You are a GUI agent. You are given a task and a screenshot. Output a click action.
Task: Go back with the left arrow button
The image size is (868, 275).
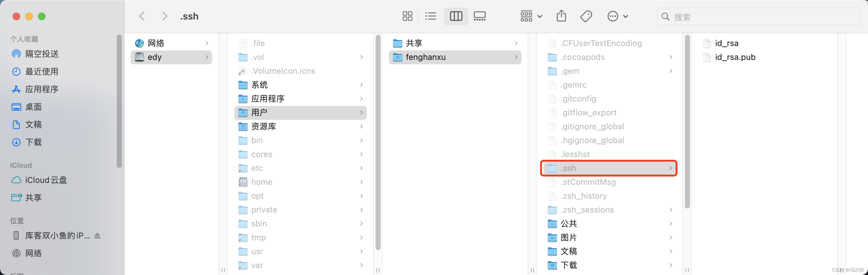(142, 16)
